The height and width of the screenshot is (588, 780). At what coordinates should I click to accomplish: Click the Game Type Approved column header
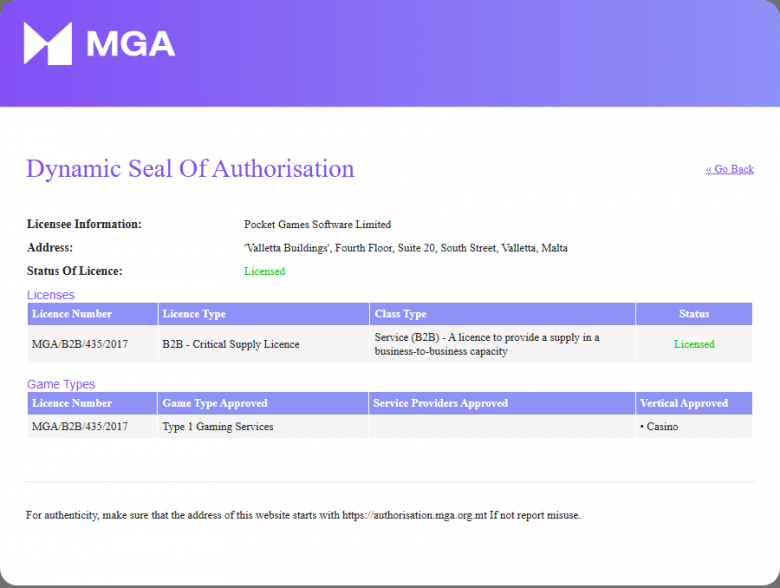[x=263, y=403]
